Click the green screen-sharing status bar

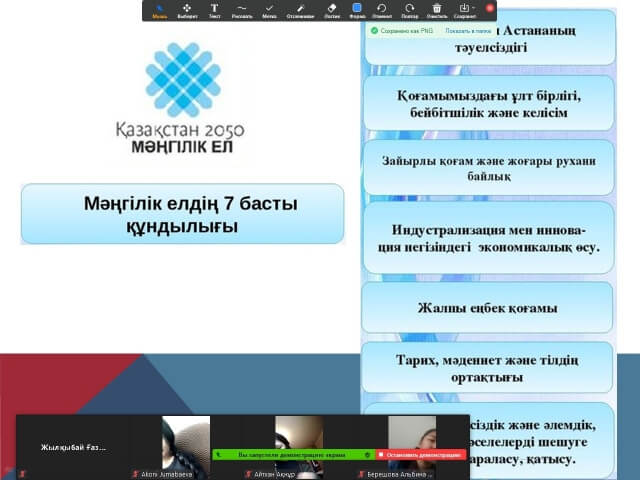point(293,455)
